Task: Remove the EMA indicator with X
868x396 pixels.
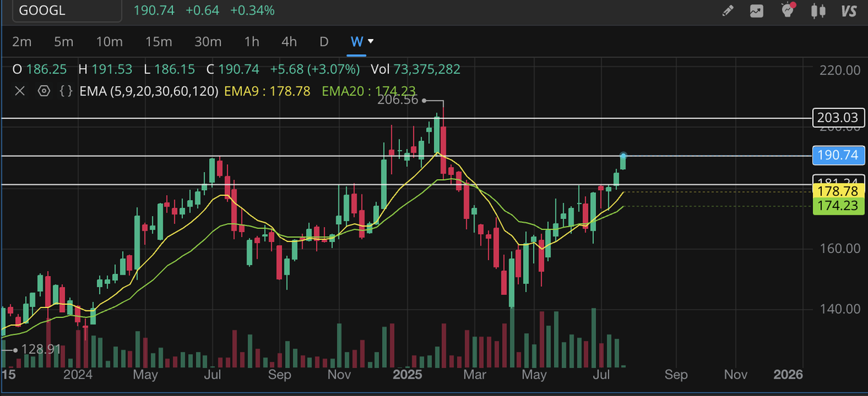Action: [20, 91]
